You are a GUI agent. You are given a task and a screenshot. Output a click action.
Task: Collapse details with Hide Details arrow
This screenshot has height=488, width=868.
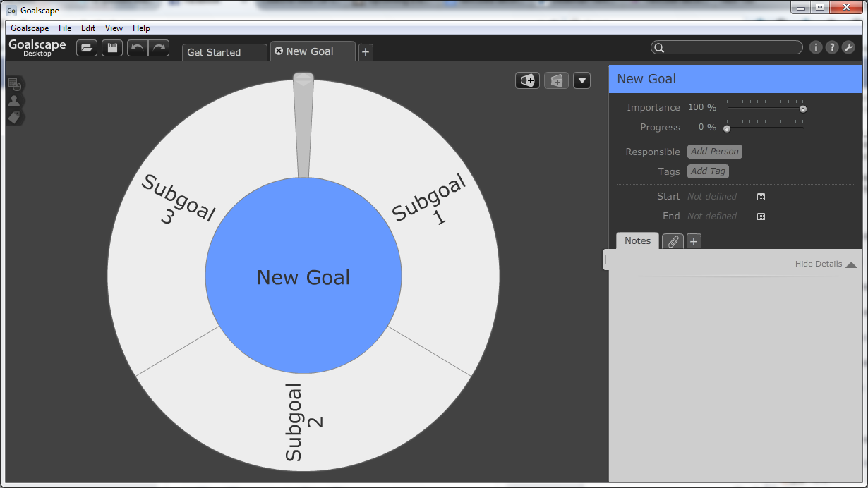[851, 264]
